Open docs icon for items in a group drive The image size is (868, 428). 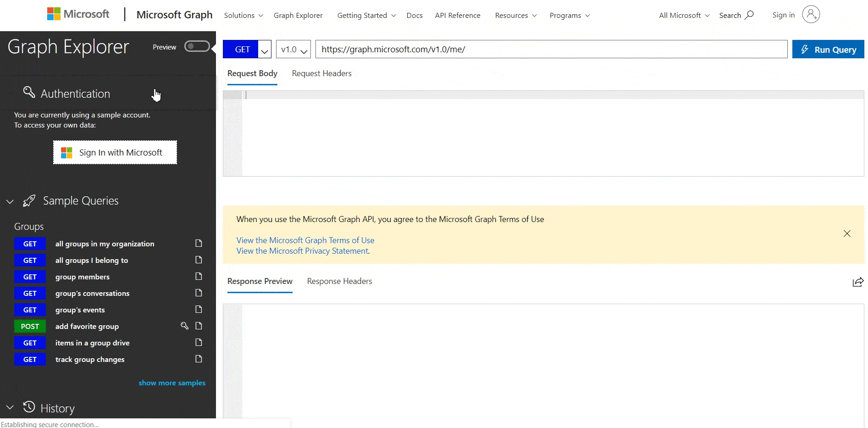coord(199,342)
